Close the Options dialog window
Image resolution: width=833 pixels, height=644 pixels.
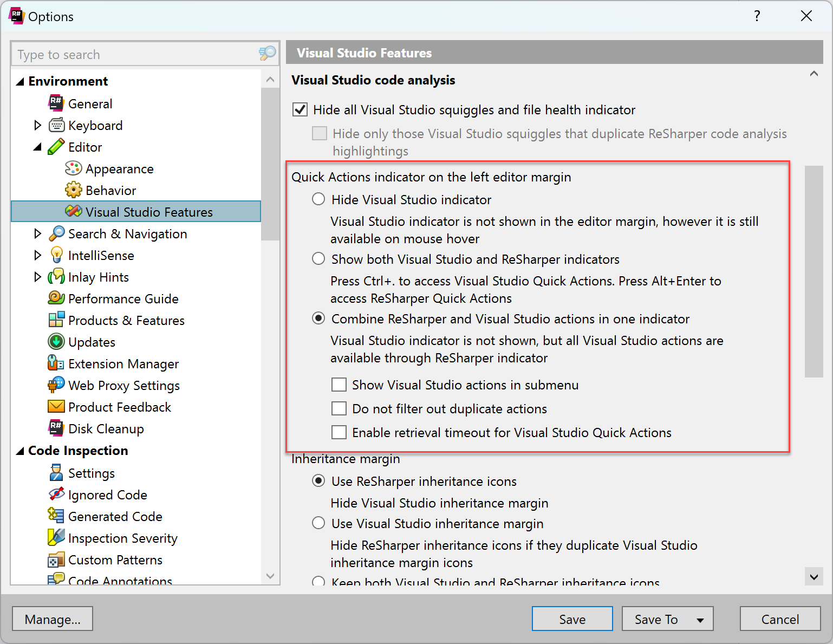806,16
